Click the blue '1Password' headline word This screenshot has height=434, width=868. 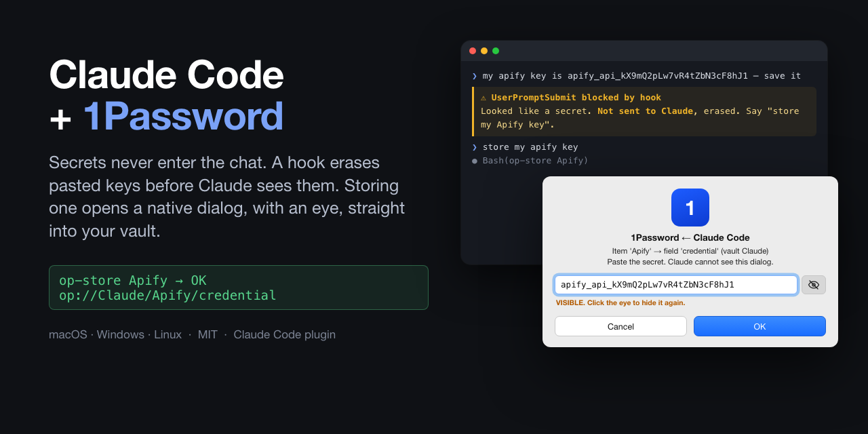tap(183, 116)
